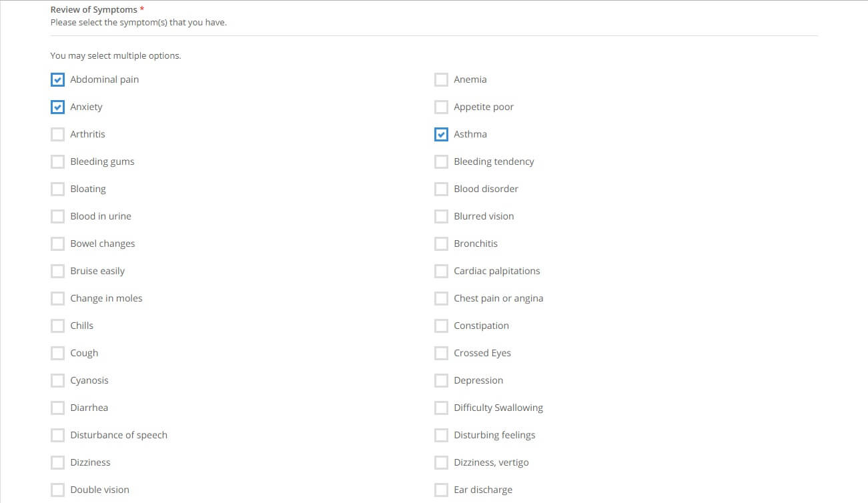Click the Crossed Eyes label

coord(482,353)
